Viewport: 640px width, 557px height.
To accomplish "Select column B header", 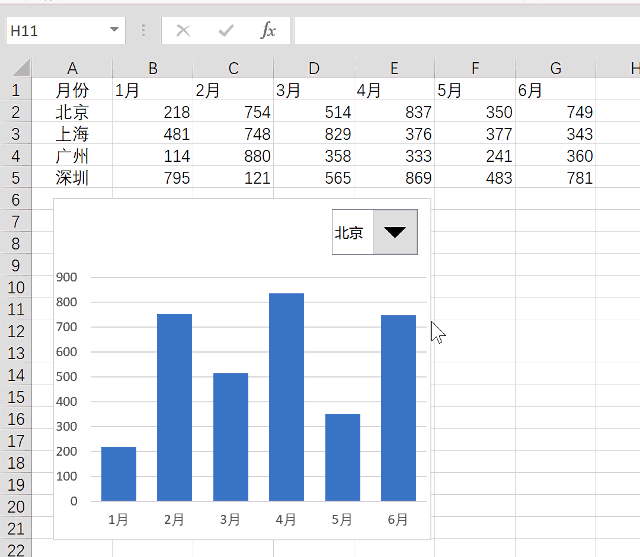I will point(153,68).
